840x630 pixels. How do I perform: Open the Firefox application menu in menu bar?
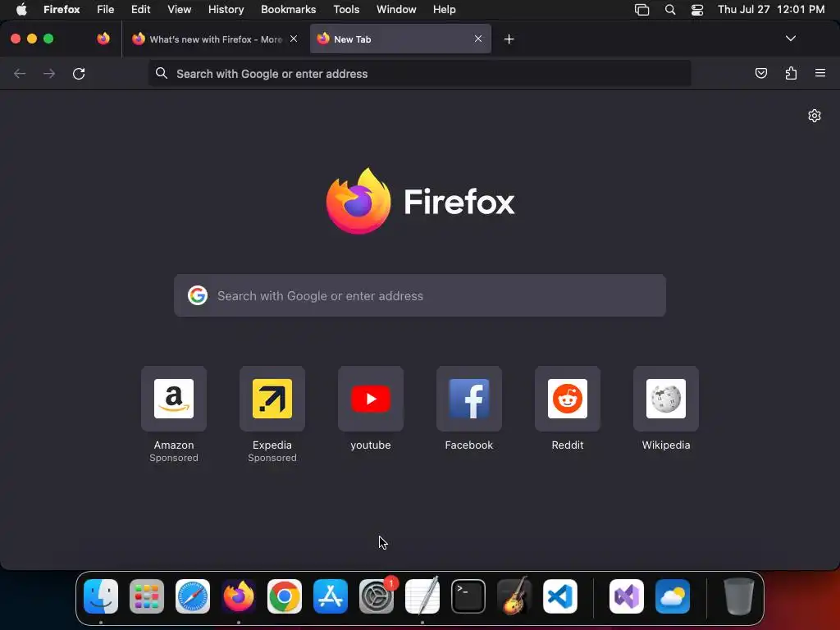coord(62,9)
